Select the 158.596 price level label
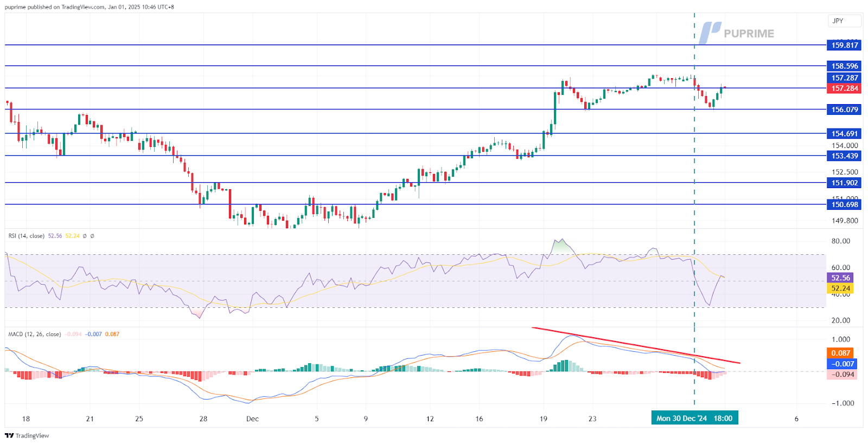The image size is (868, 444). tap(844, 66)
